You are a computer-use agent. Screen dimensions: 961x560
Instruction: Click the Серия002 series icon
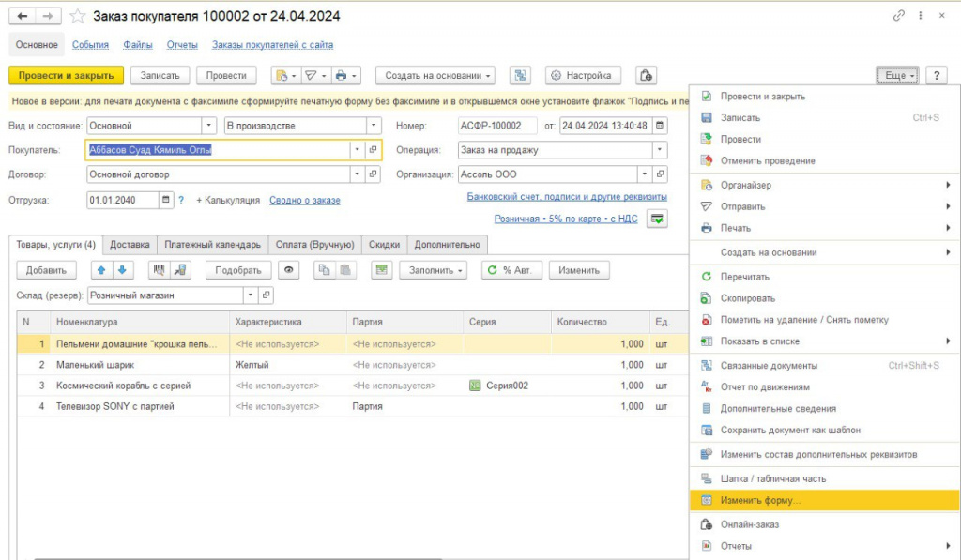[x=475, y=386]
